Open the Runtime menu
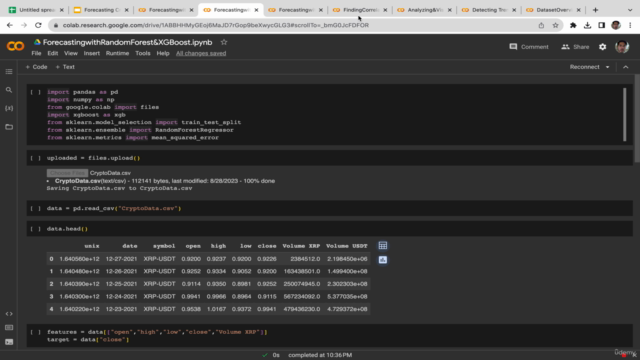This screenshot has width=640, height=360. (118, 53)
